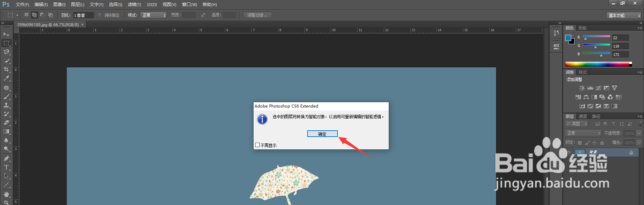Toggle type layer filter in Layers panel

pos(613,124)
